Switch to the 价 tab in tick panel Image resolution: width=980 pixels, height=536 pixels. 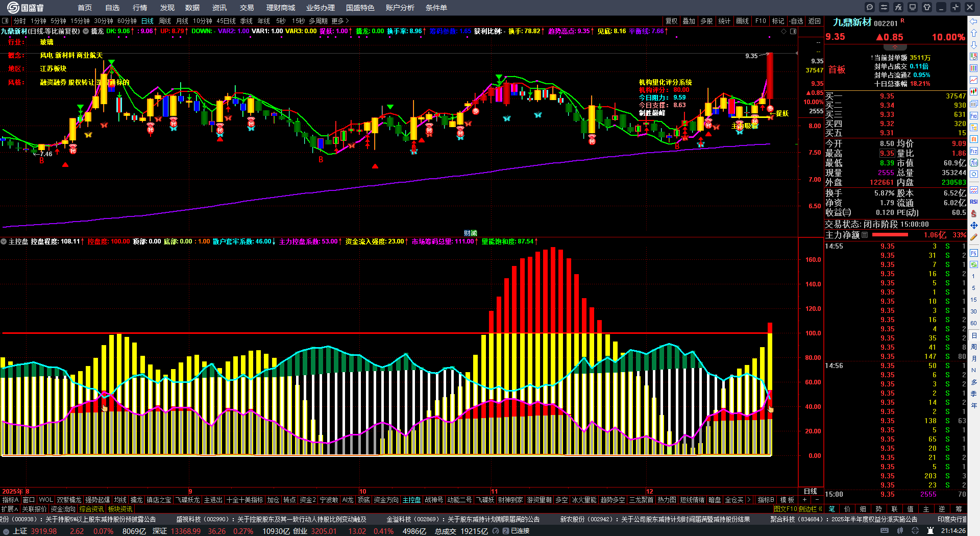coord(847,509)
